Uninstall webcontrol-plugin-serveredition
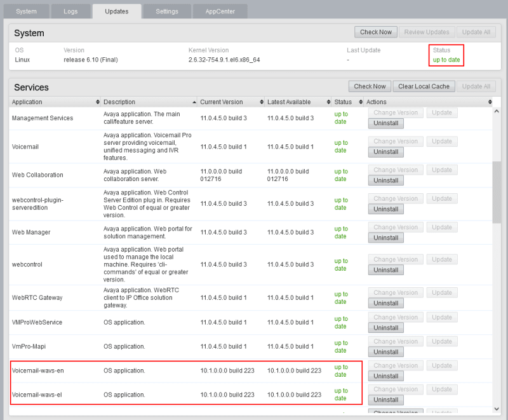Image resolution: width=508 pixels, height=420 pixels. coord(386,209)
